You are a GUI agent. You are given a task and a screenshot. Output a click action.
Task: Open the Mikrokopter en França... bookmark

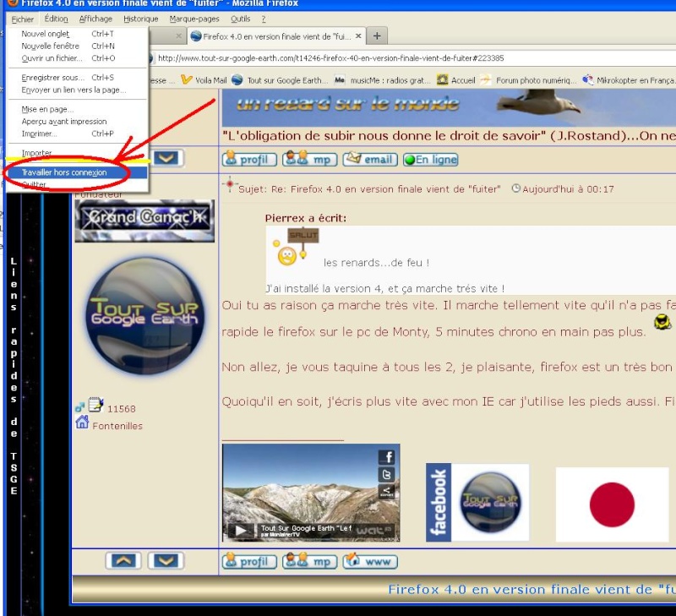[629, 80]
